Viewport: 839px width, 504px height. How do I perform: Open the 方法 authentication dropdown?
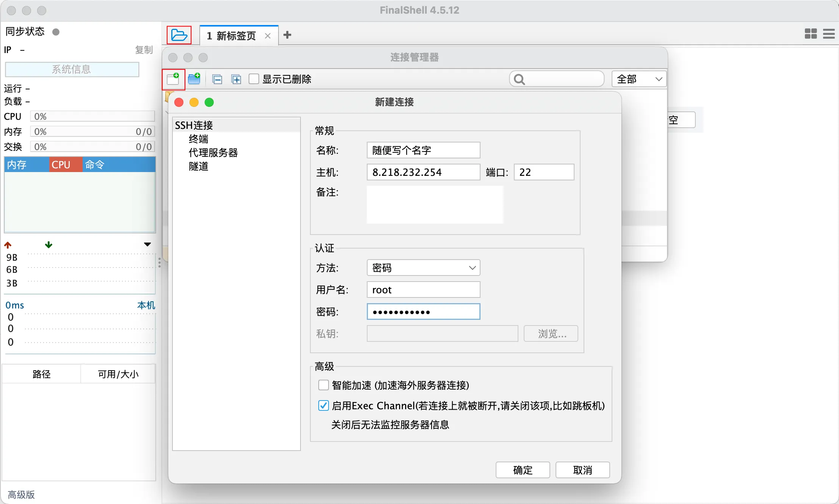click(424, 268)
